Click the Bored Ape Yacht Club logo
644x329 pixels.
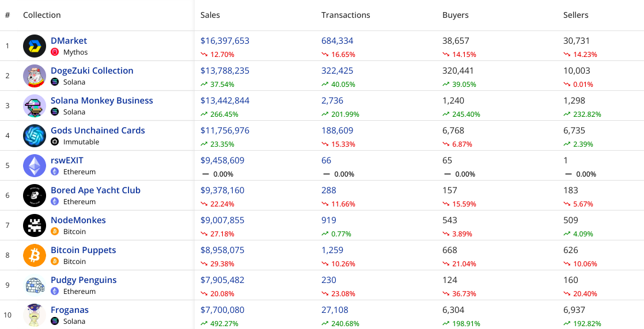35,196
